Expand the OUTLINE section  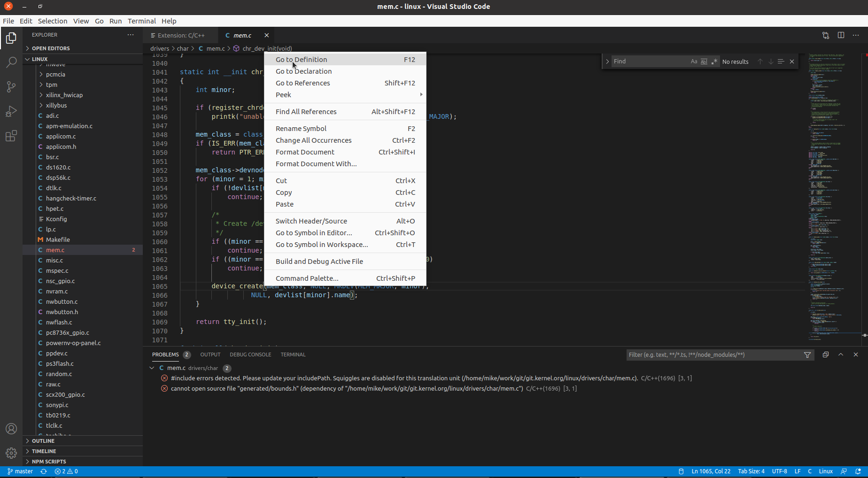pos(42,440)
